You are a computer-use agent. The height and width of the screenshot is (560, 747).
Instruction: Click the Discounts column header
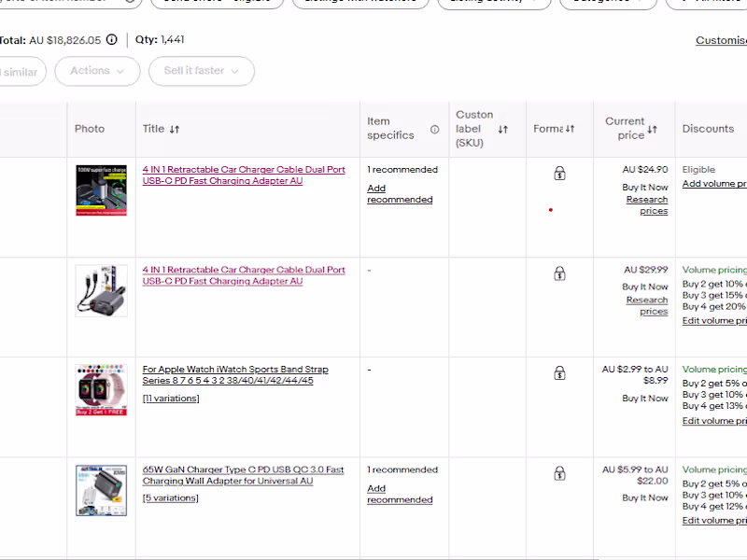[708, 129]
